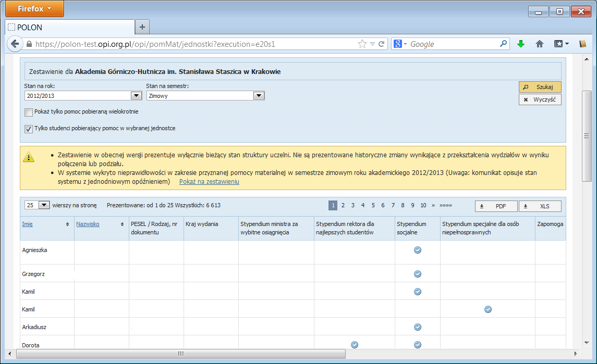The width and height of the screenshot is (597, 364).
Task: Click the Wyczyść clear button
Action: tap(540, 99)
